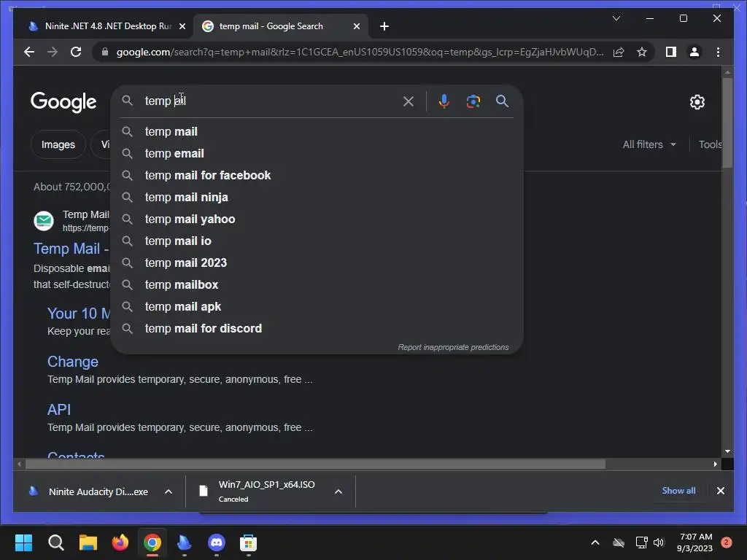
Task: Start voice search with microphone icon
Action: pos(444,101)
